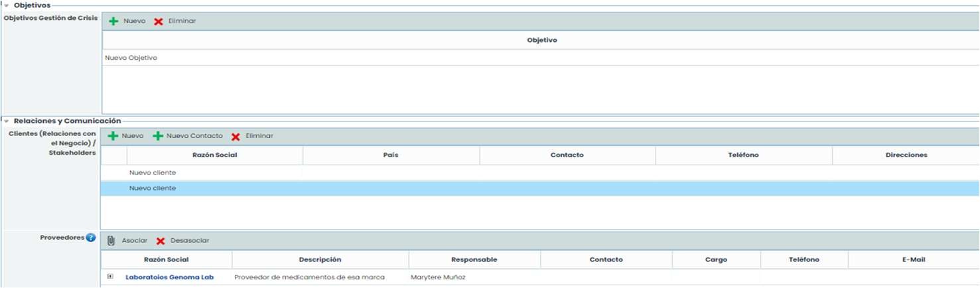The height and width of the screenshot is (288, 980).
Task: Click the green plus Nuevo icon in Objetivos
Action: point(114,21)
